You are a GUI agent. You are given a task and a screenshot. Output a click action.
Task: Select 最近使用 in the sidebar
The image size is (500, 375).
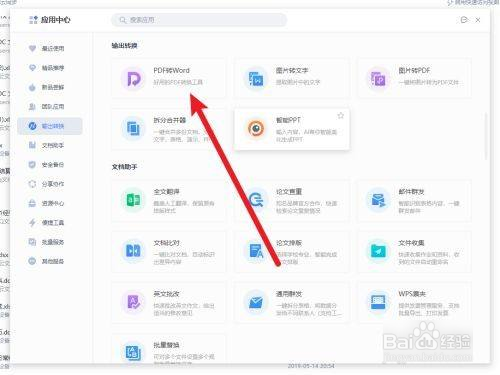pyautogui.click(x=50, y=49)
